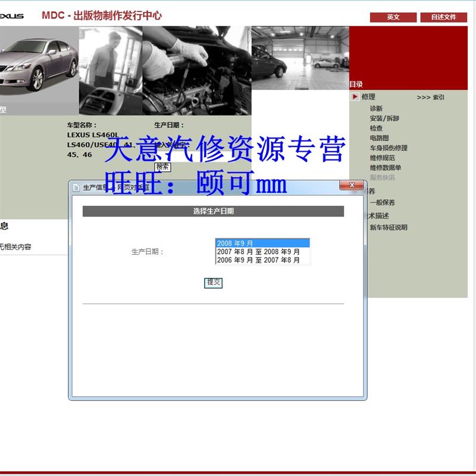Screen dimensions: 476x476
Task: Click red arrow icon beside 修理
Action: click(x=354, y=96)
